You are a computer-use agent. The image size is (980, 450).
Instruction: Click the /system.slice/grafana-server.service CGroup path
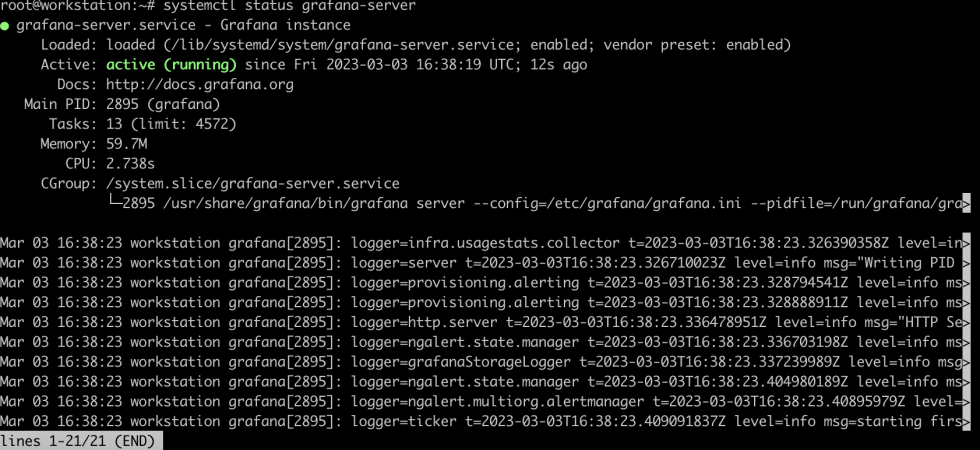(x=252, y=184)
